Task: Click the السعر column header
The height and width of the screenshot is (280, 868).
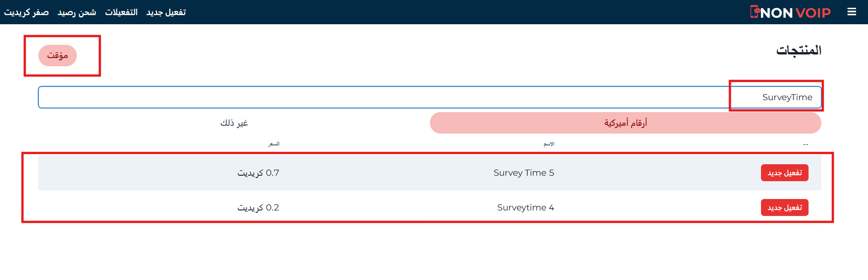Action: [x=275, y=144]
